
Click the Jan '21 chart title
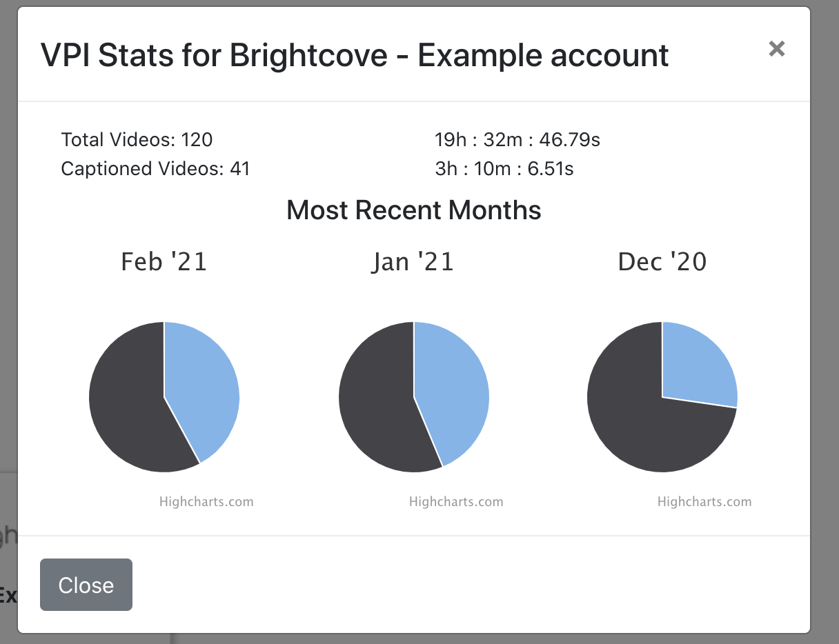point(413,263)
